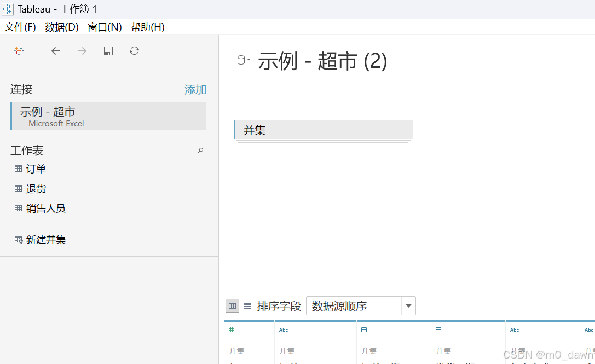Image resolution: width=595 pixels, height=364 pixels.
Task: Click the 新建并集 union icon
Action: point(19,240)
